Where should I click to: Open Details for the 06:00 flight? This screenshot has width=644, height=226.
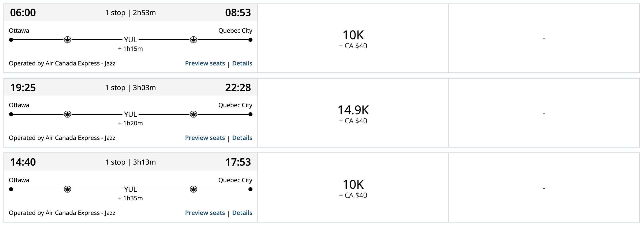242,63
